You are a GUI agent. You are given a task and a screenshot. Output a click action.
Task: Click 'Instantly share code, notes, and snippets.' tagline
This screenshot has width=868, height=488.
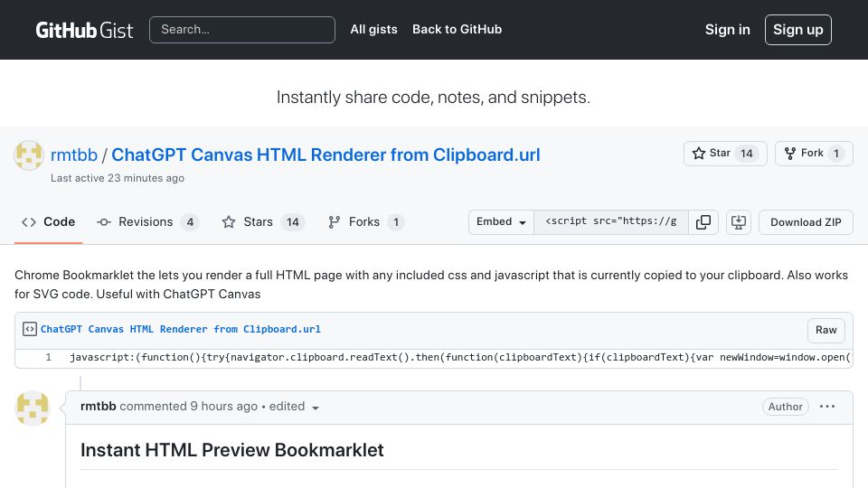(x=433, y=98)
